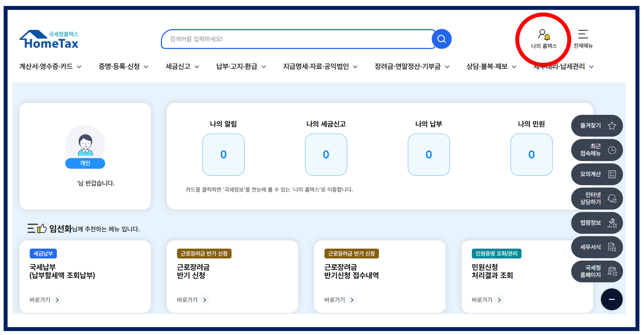Expand 장려금·연말정산·기부금 chevron
The image size is (644, 335).
pos(447,67)
